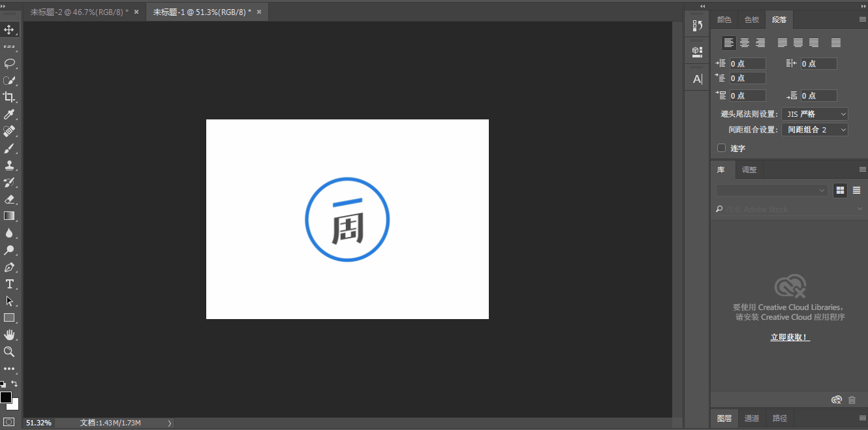Delete the library item with the trash icon
The width and height of the screenshot is (868, 430).
point(852,400)
